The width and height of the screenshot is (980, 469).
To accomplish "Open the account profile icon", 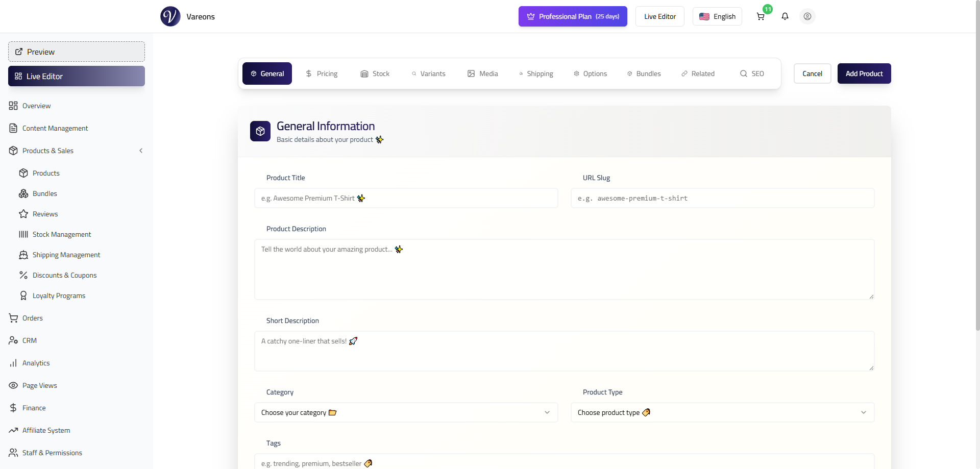I will pyautogui.click(x=807, y=16).
